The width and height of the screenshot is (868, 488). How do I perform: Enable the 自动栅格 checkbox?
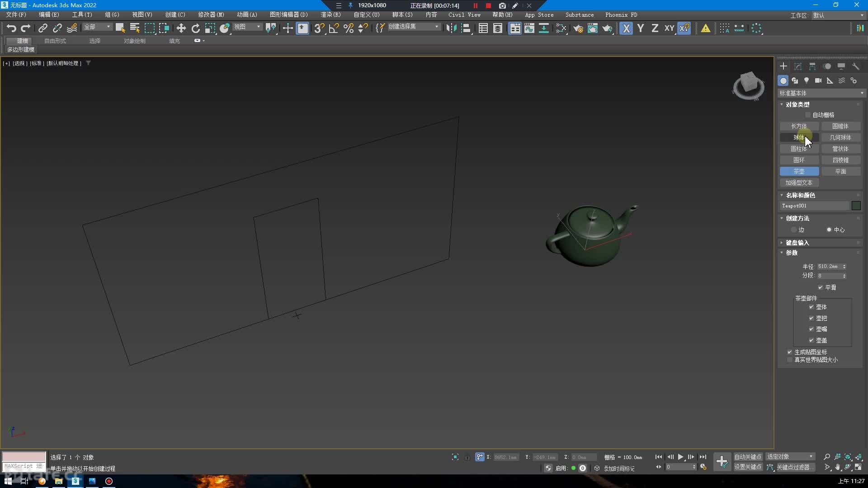click(x=808, y=115)
